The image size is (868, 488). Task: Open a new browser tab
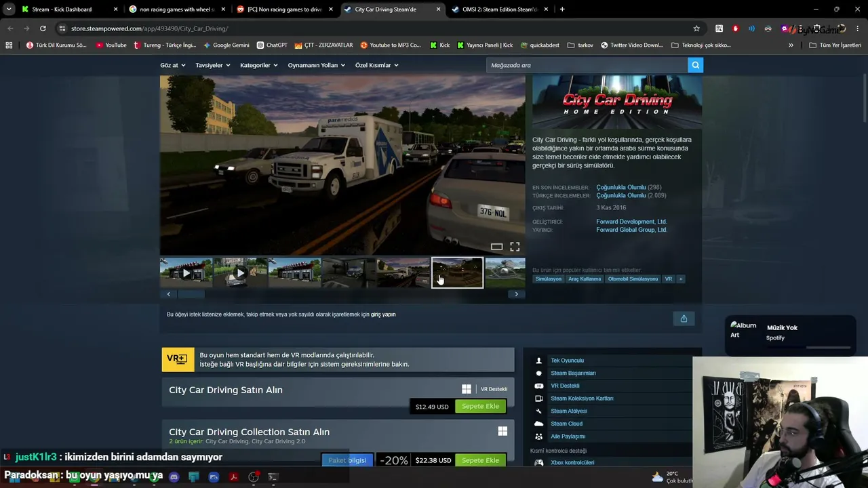point(562,9)
